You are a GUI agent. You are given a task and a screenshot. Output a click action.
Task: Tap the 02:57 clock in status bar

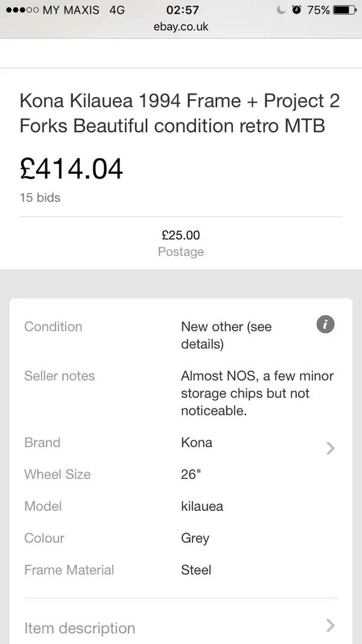[x=182, y=10]
